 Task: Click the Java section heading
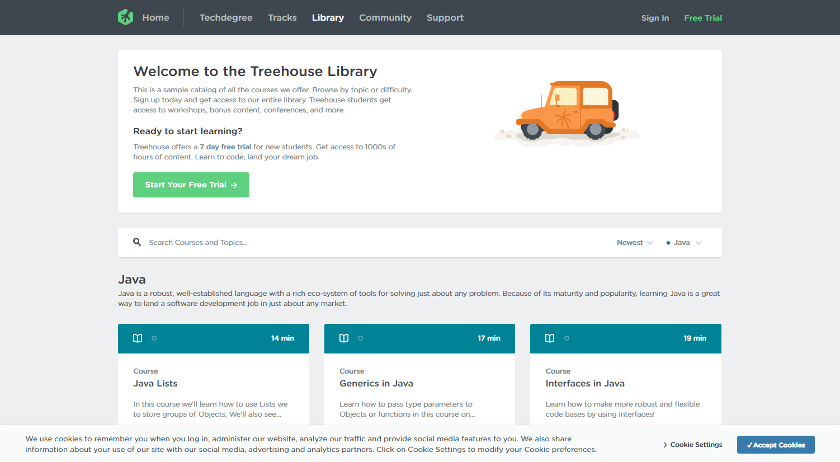(x=132, y=279)
